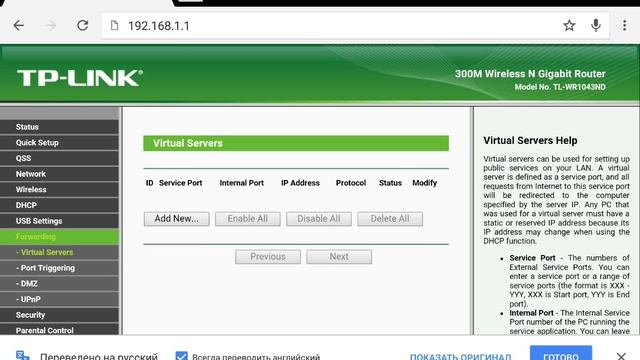
Task: Open the browser three-dot menu
Action: pyautogui.click(x=624, y=26)
